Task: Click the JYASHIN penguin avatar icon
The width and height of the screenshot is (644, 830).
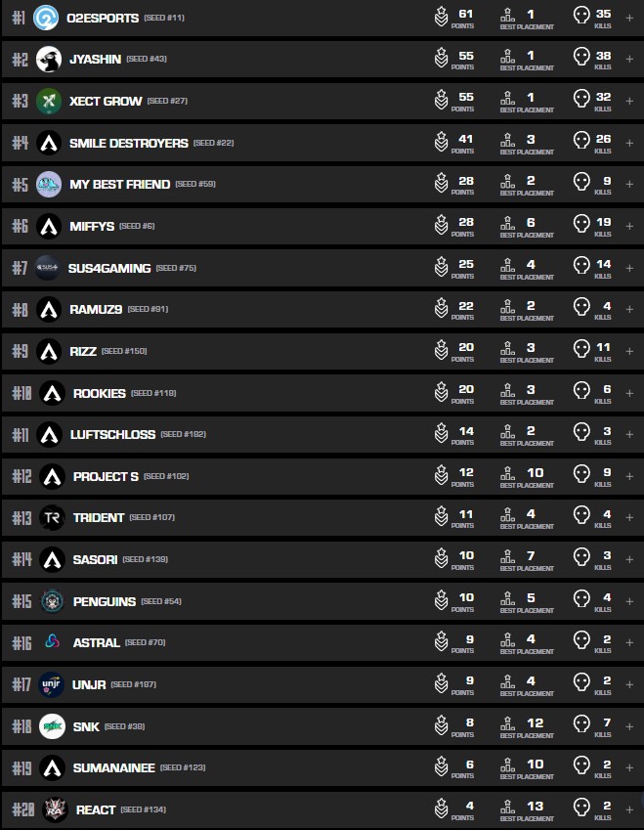Action: pyautogui.click(x=49, y=60)
